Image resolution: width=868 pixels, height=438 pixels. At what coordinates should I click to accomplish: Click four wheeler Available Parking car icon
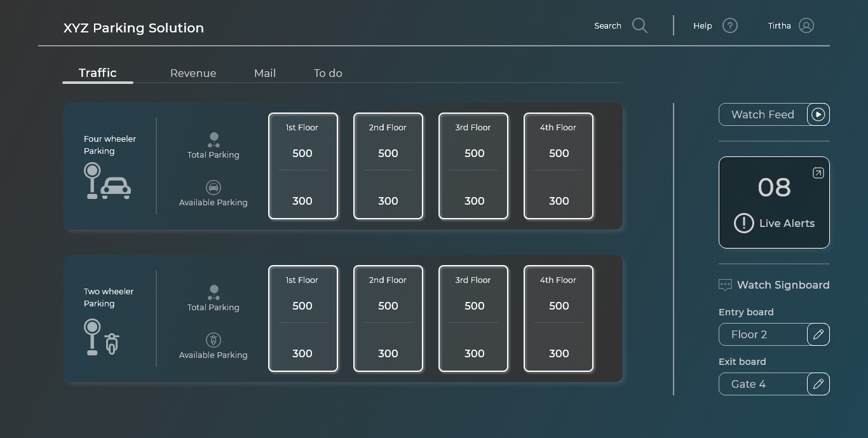pyautogui.click(x=214, y=188)
